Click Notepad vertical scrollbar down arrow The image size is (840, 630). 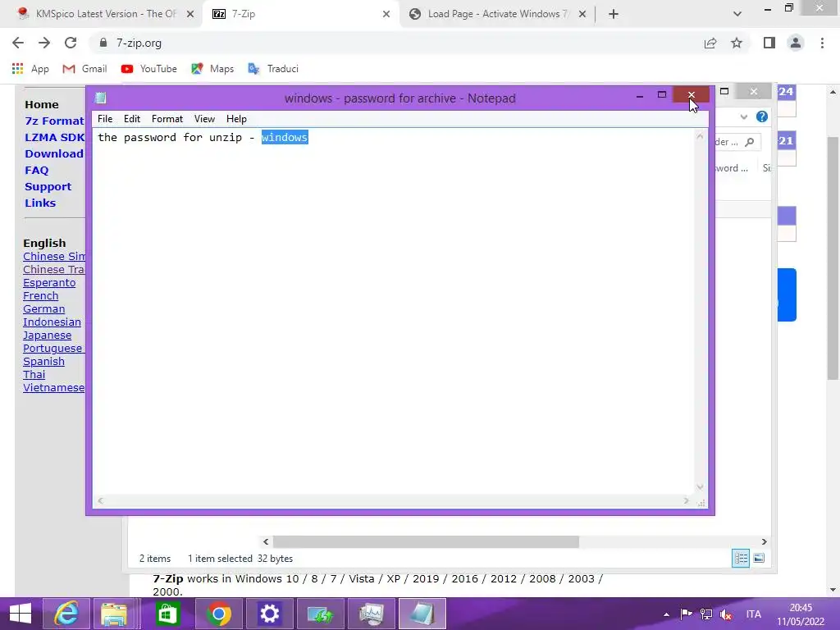click(x=700, y=487)
